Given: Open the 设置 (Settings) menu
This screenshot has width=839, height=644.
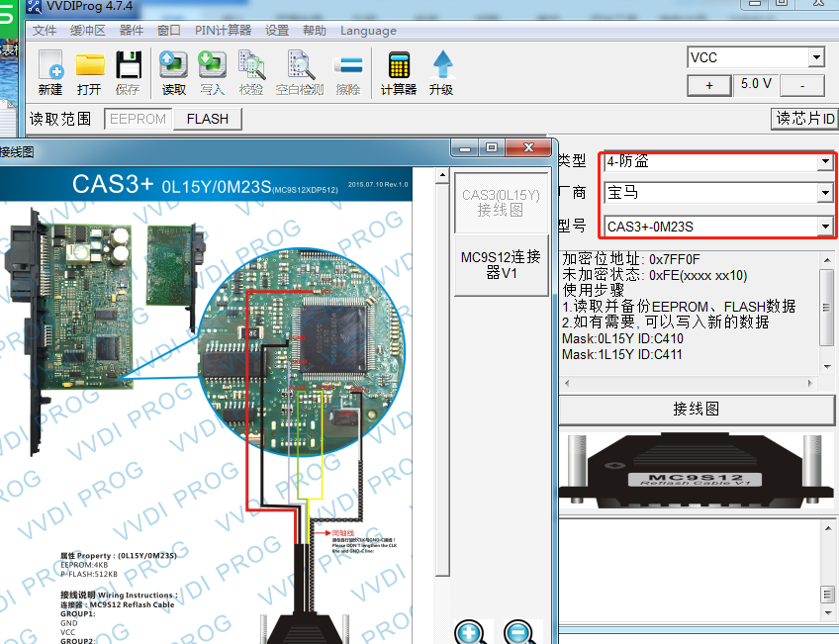Looking at the screenshot, I should click(277, 31).
